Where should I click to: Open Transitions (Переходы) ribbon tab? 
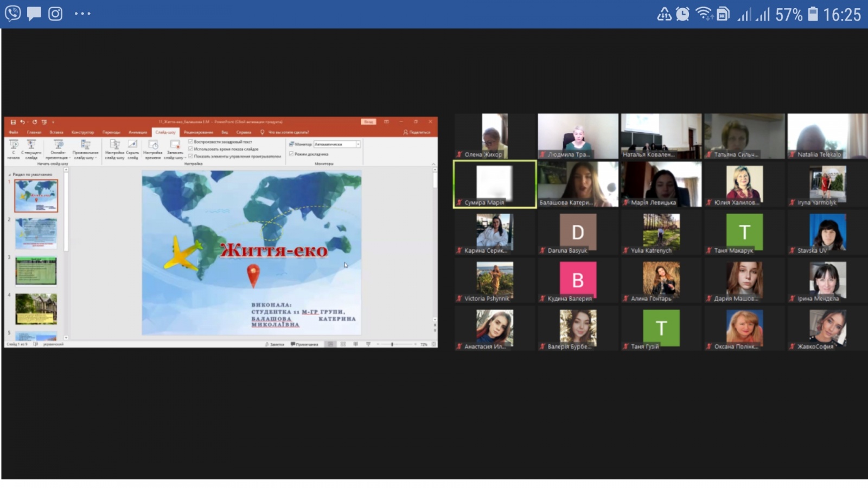point(111,132)
